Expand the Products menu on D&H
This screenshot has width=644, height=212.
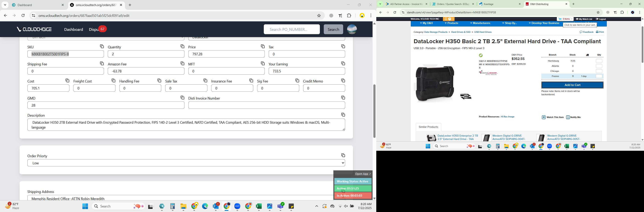[452, 23]
